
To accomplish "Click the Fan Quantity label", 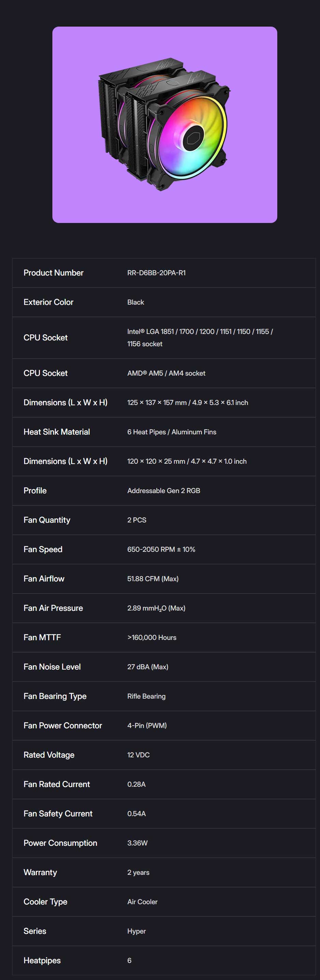I will coord(47,520).
